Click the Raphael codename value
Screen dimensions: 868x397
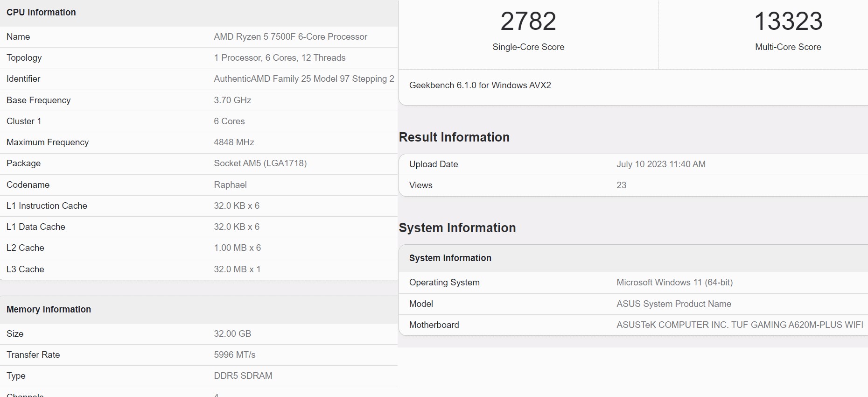point(230,185)
